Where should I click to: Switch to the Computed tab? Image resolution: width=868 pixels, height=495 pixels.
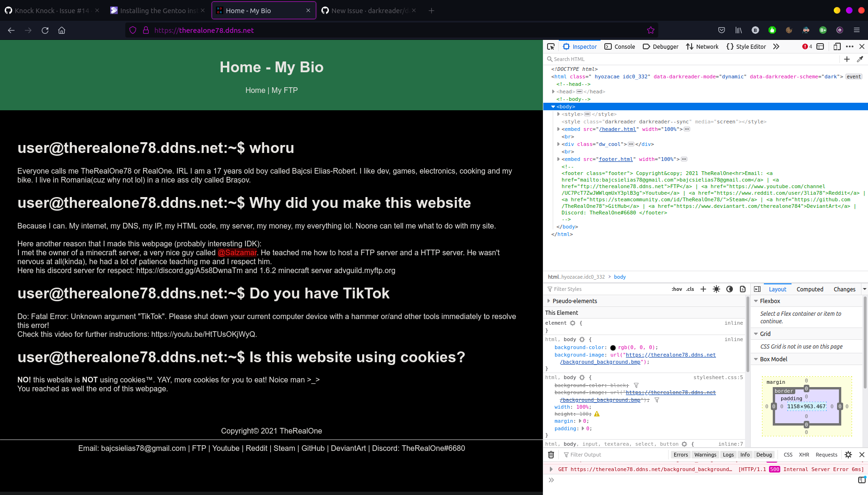[x=810, y=289]
